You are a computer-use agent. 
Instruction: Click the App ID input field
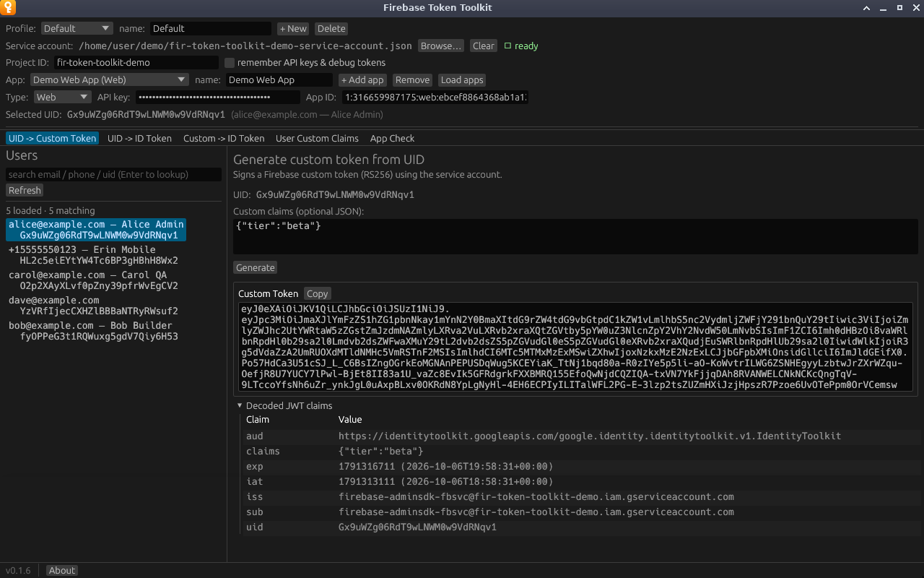pyautogui.click(x=435, y=98)
